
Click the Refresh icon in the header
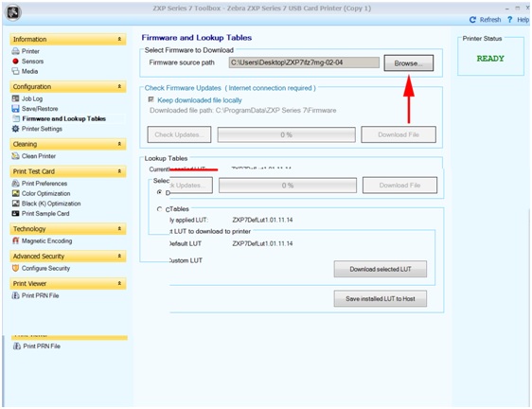click(x=472, y=20)
